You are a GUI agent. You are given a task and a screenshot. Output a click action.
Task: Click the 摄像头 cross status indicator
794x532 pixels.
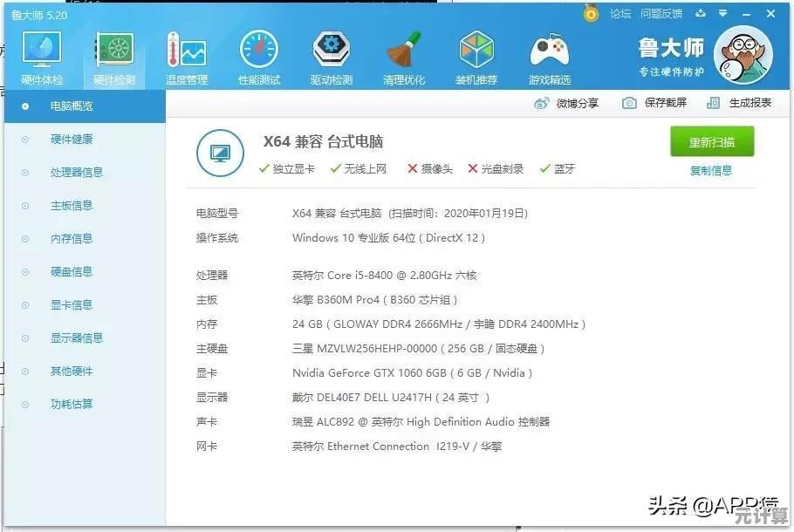(x=413, y=169)
